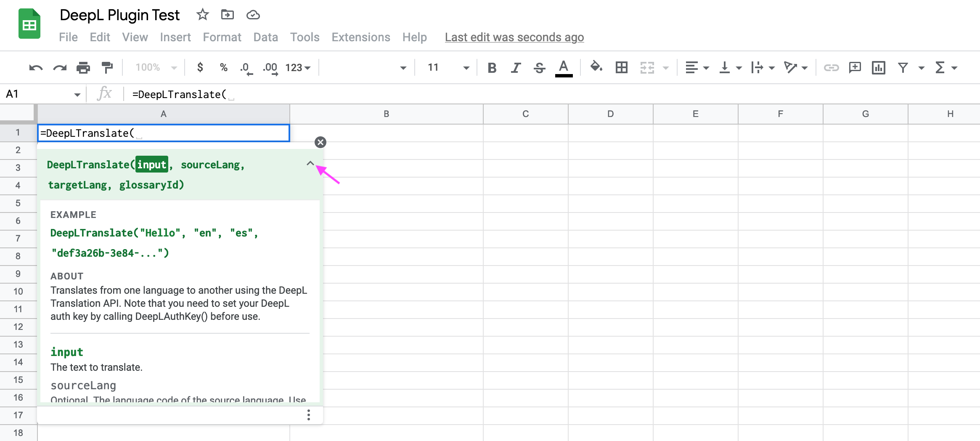Open the borders tool
Screen dimensions: 980x441
621,67
